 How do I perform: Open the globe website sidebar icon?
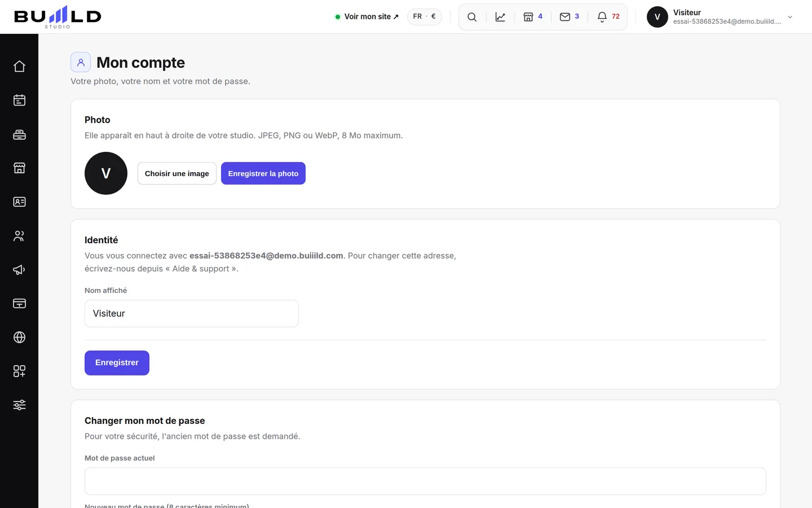(19, 338)
